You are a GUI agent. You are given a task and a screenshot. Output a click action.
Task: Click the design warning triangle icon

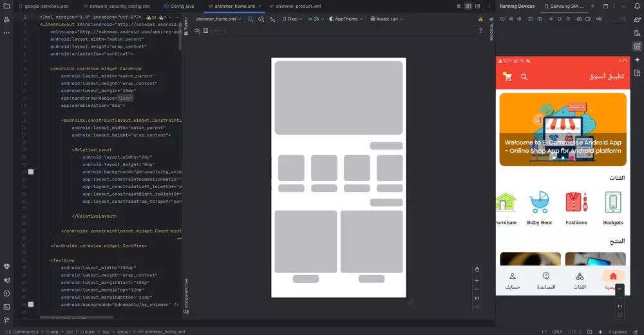pyautogui.click(x=480, y=19)
